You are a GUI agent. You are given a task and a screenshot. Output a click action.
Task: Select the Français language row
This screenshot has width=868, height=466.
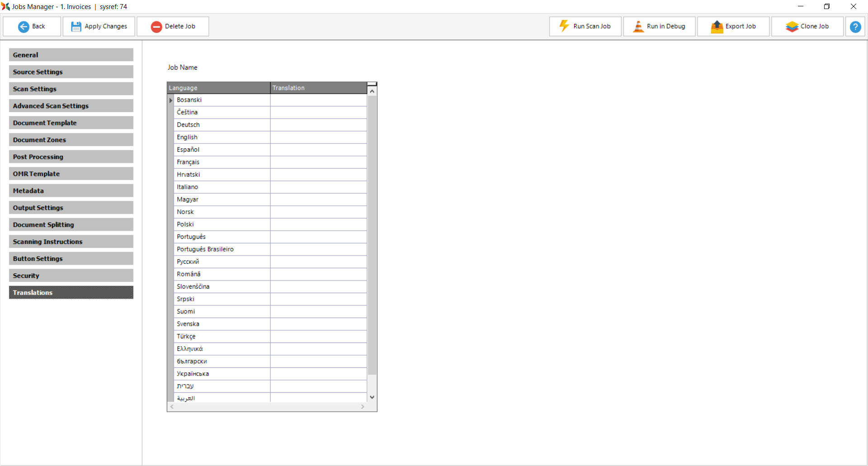click(222, 162)
